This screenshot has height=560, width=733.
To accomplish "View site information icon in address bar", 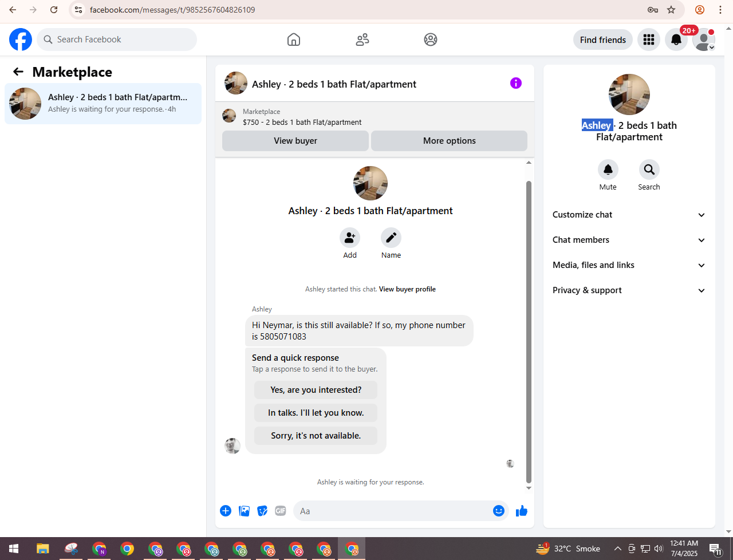I will [79, 10].
